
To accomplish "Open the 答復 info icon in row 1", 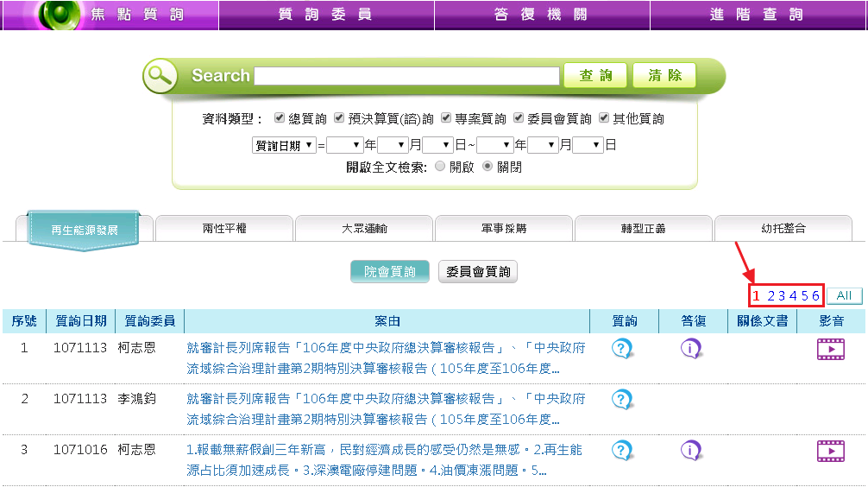I will click(690, 349).
